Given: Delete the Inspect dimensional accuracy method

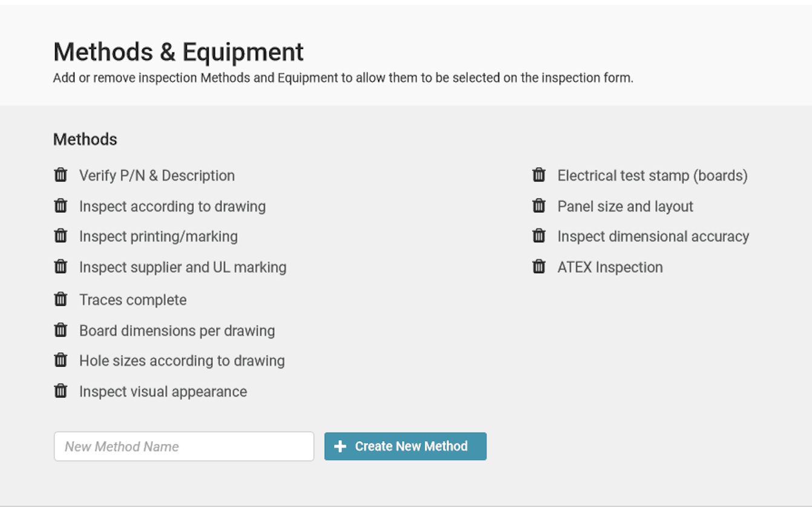Looking at the screenshot, I should [x=539, y=236].
